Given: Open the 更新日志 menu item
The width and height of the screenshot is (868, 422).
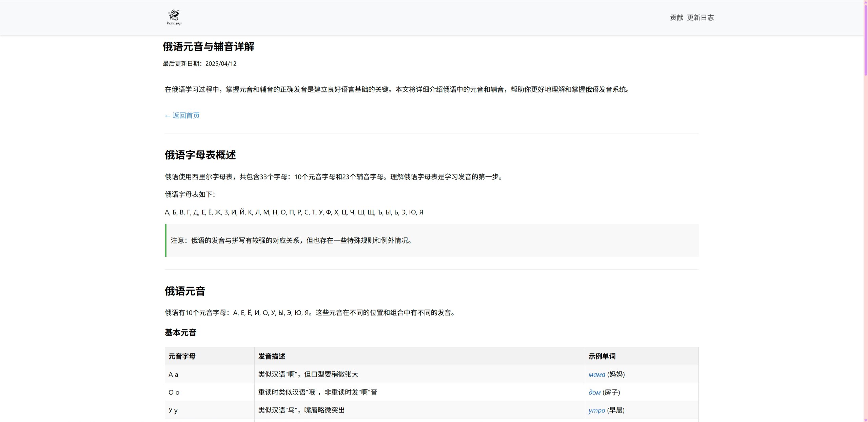Looking at the screenshot, I should click(x=701, y=17).
